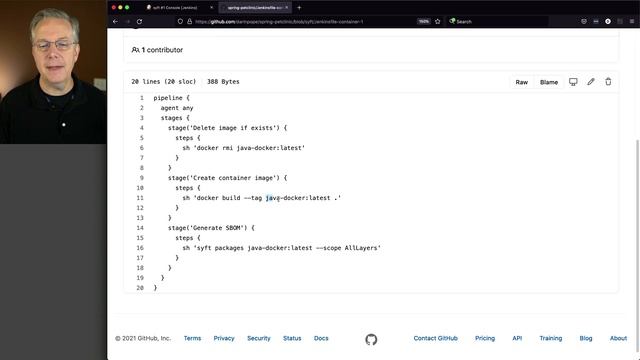Click the '388 Bytes' file size text
Image resolution: width=640 pixels, height=360 pixels.
pos(223,82)
